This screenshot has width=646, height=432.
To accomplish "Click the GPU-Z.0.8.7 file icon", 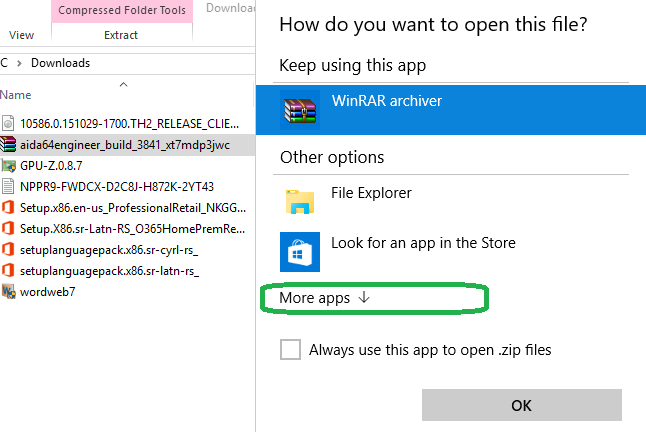I will coord(8,166).
